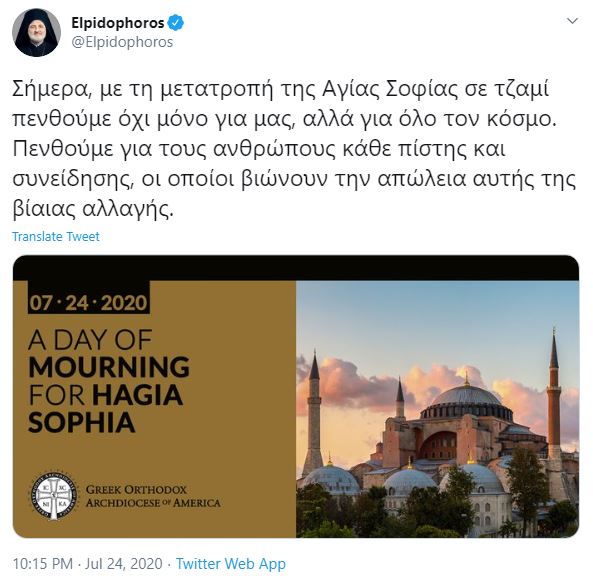The height and width of the screenshot is (587, 593).
Task: Click the Greek tweet text body
Action: [294, 149]
